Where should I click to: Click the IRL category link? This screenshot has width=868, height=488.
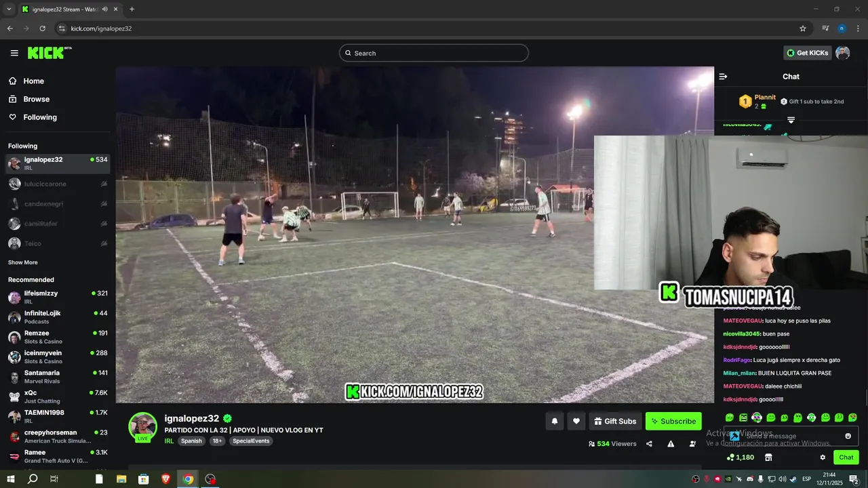(x=169, y=441)
